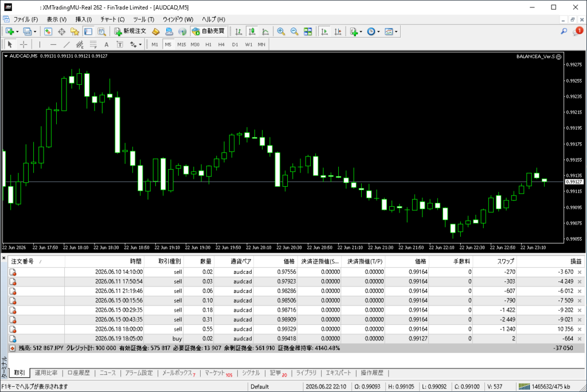This screenshot has width=587, height=392.
Task: Switch timeframe to H1
Action: pos(209,45)
